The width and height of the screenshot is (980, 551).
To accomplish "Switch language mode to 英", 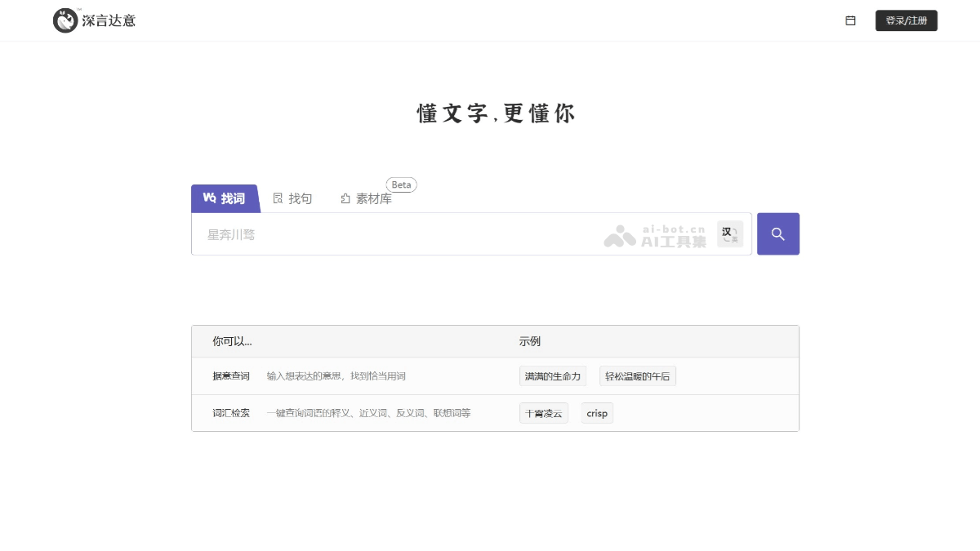I will click(x=734, y=238).
